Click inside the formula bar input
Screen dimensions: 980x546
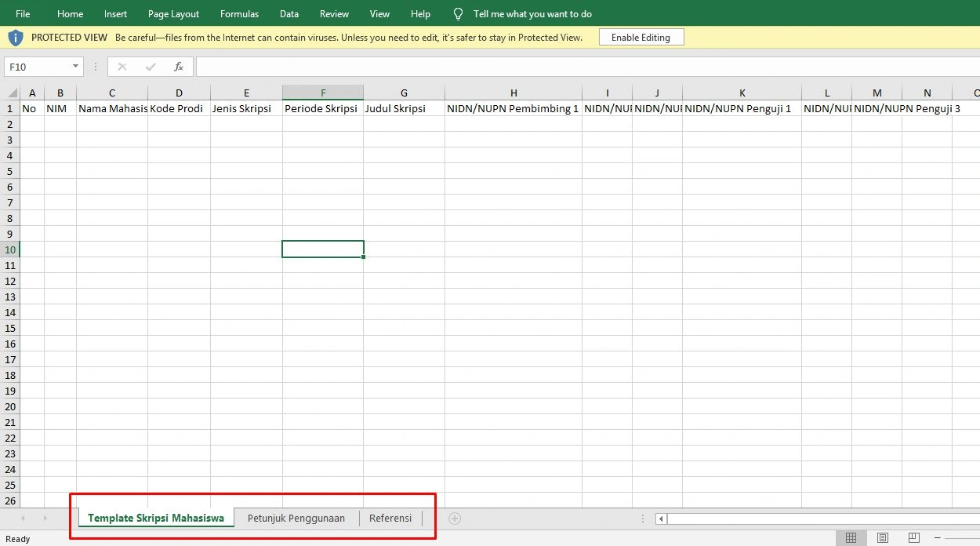click(x=587, y=67)
